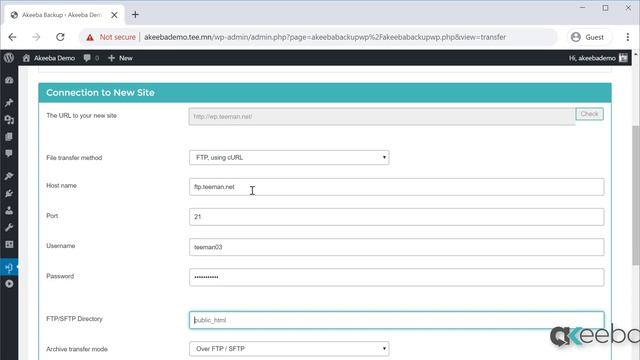Image resolution: width=640 pixels, height=360 pixels.
Task: Click the Archive transfer mode label
Action: click(77, 349)
